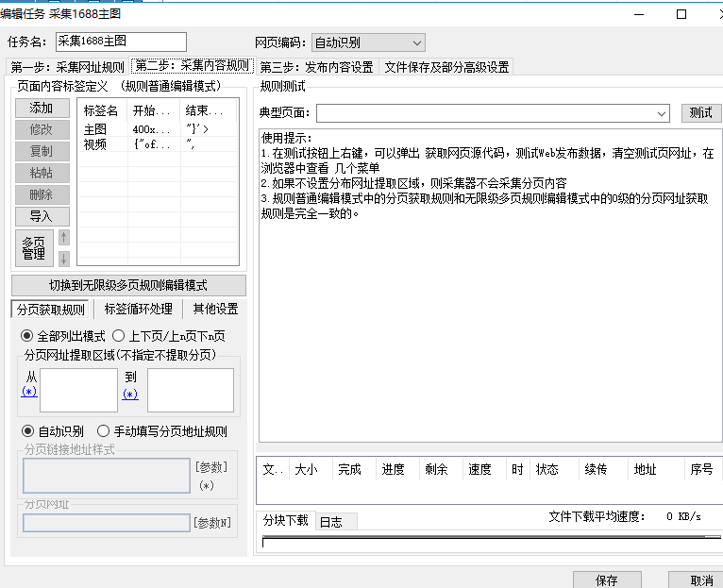This screenshot has height=588, width=723.
Task: Click the 粘帖 button
Action: (42, 173)
